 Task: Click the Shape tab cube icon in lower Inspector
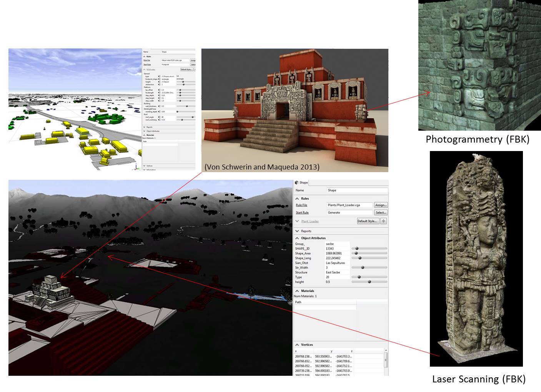tap(297, 183)
